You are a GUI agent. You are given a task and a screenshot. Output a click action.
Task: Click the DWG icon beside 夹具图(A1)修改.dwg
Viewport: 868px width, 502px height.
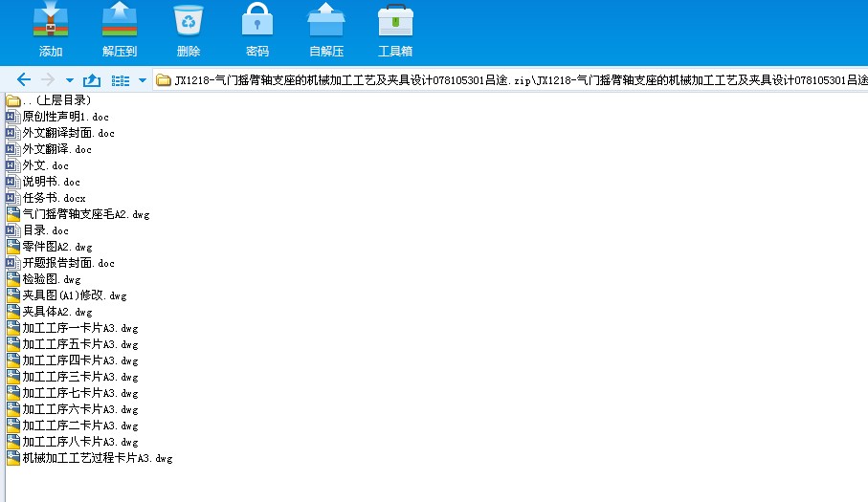click(13, 295)
